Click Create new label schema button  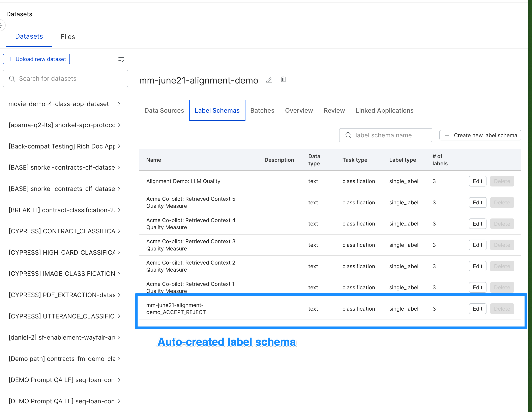click(x=480, y=135)
